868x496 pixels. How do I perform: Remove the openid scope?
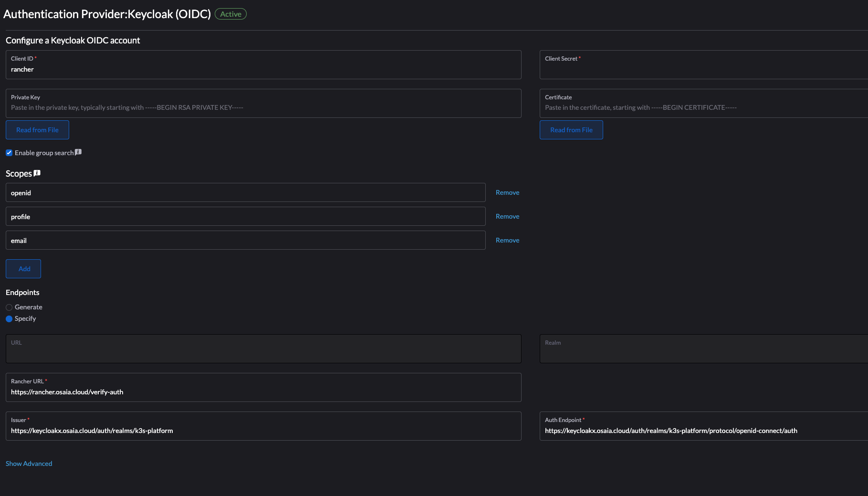[x=507, y=192]
